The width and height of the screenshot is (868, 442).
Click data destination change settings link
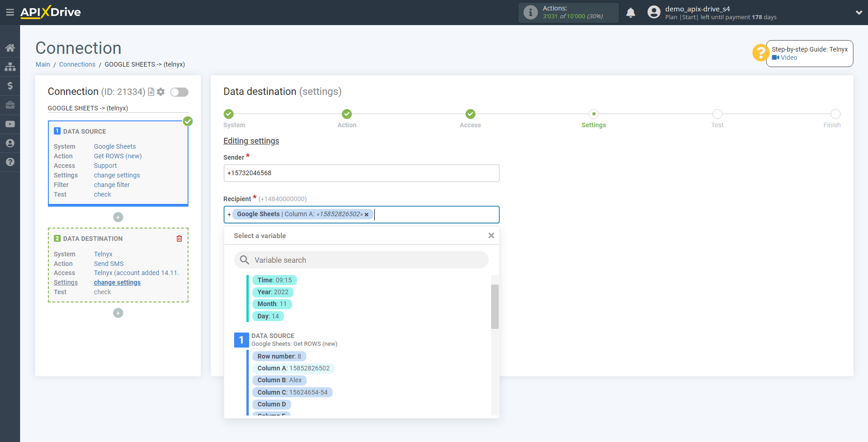[117, 282]
